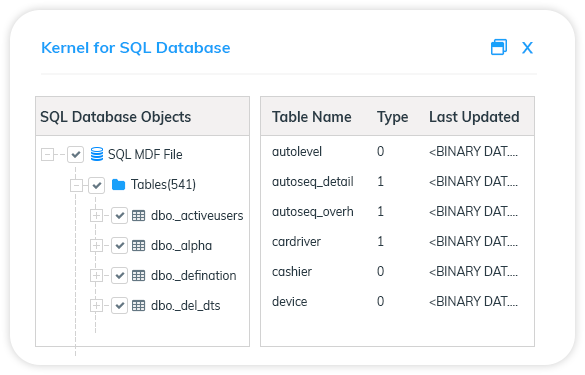
Task: Click the restore window icon
Action: [x=499, y=47]
